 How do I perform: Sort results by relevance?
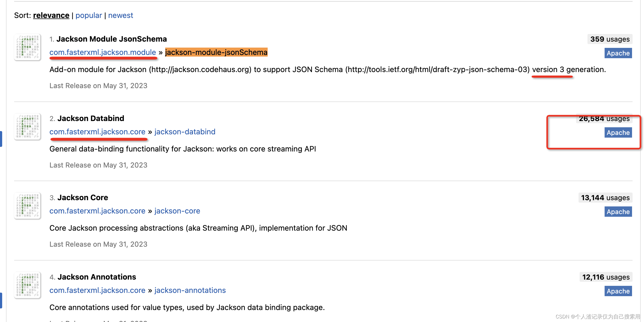[51, 15]
